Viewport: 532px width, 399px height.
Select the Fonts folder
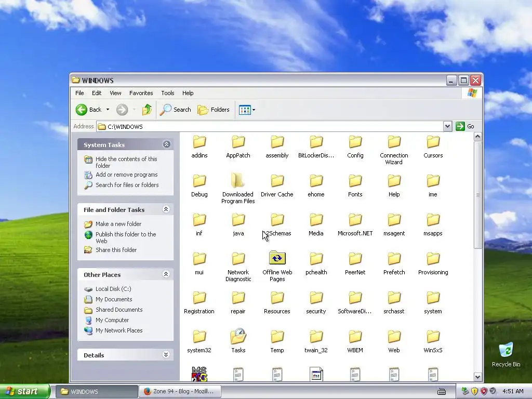tap(355, 185)
